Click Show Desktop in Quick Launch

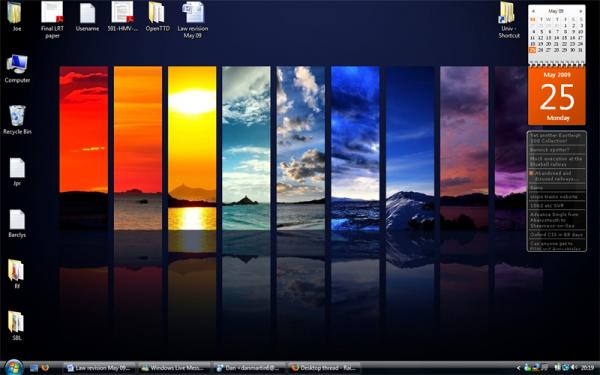34,368
